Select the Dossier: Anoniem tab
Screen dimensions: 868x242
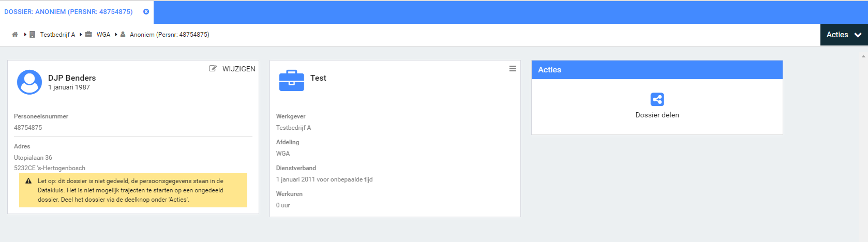coord(68,11)
